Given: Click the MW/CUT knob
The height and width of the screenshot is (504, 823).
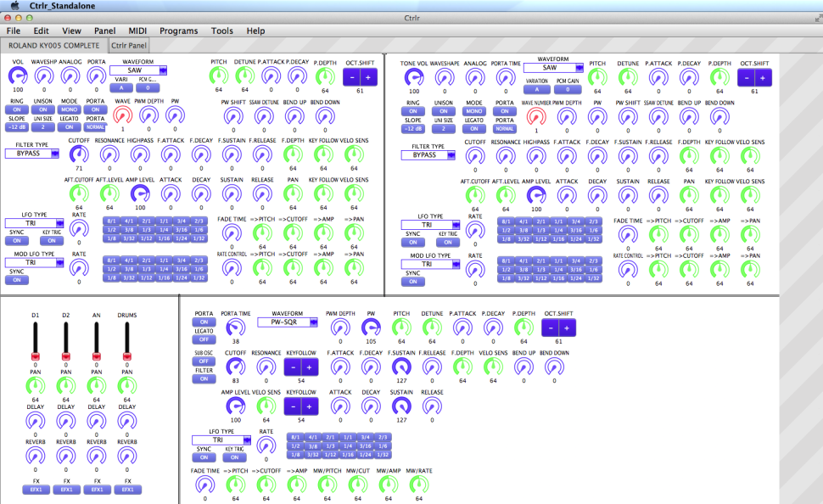Looking at the screenshot, I should click(357, 484).
